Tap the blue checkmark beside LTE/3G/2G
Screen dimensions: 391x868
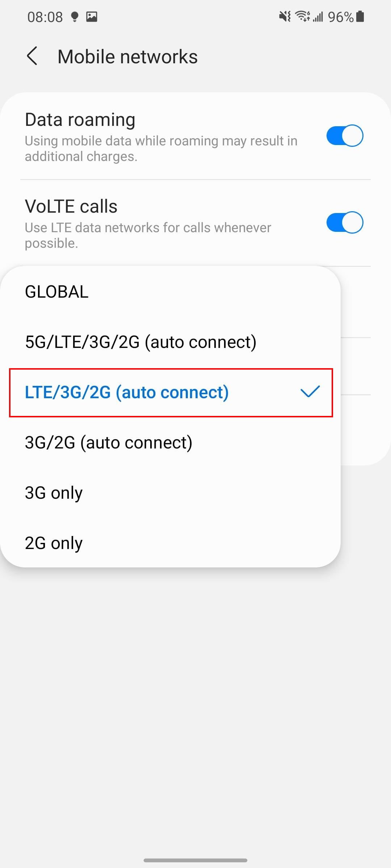310,392
